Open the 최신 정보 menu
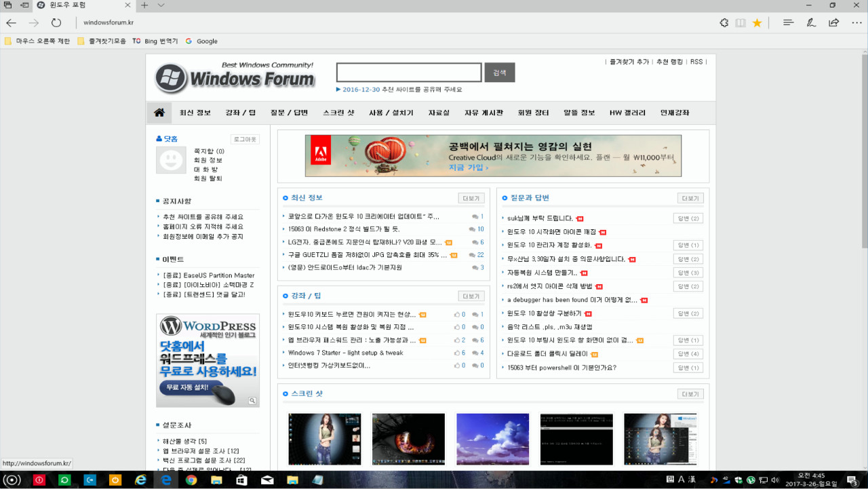Screen dimensions: 868x489 pos(195,113)
